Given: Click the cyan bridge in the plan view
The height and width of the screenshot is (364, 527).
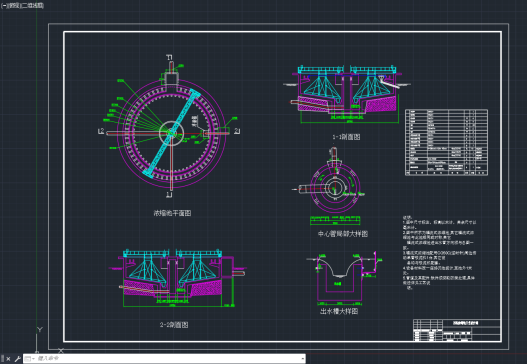Looking at the screenshot, I should click(x=171, y=133).
